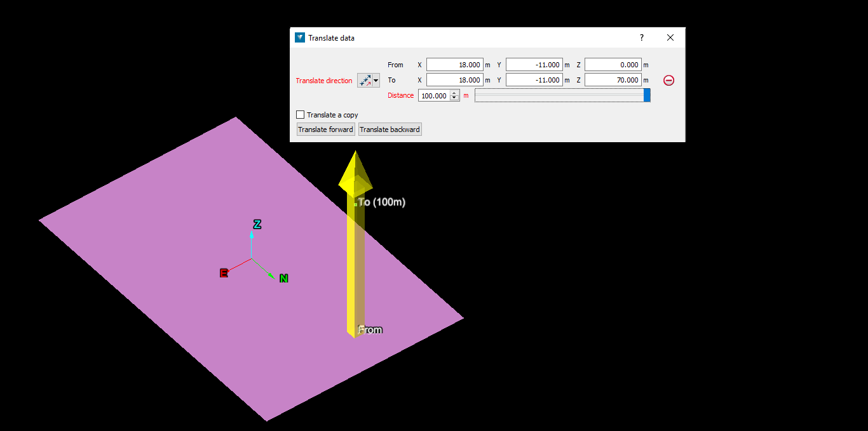The width and height of the screenshot is (868, 431).
Task: Click the Translate backward button
Action: click(390, 129)
